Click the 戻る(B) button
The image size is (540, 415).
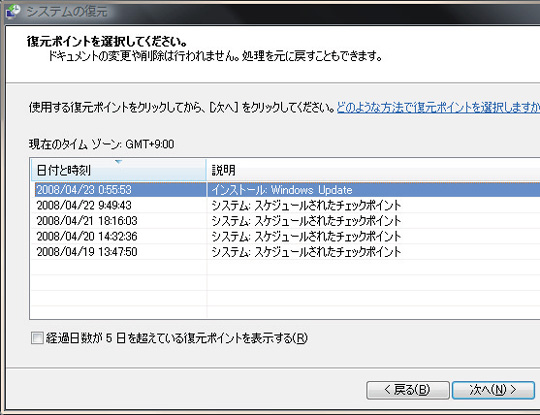(408, 390)
